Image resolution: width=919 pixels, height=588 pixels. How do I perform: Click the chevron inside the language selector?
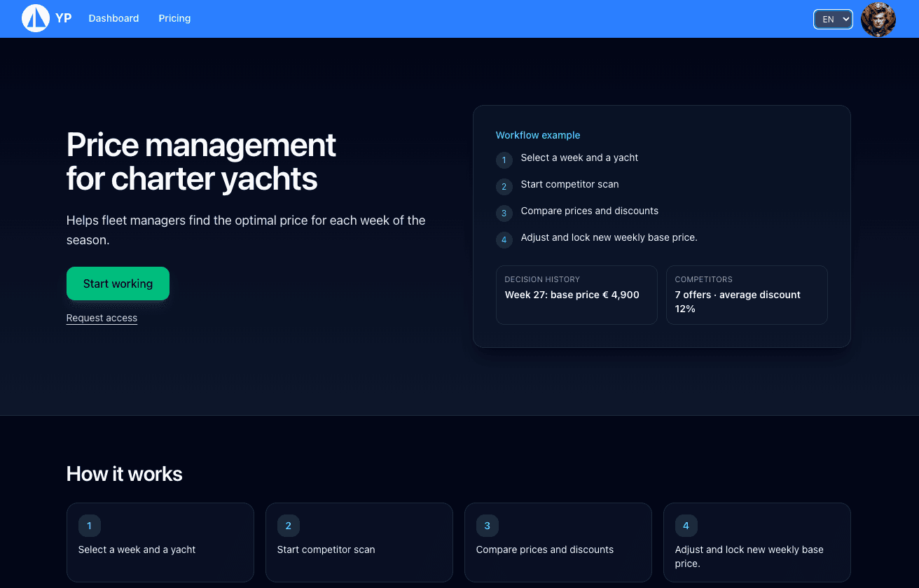coord(844,19)
